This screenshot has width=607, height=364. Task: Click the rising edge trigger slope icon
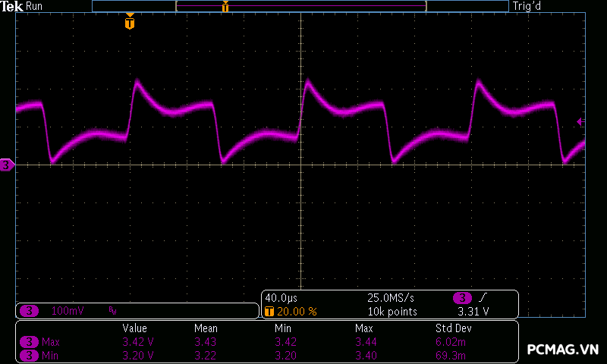(x=483, y=298)
